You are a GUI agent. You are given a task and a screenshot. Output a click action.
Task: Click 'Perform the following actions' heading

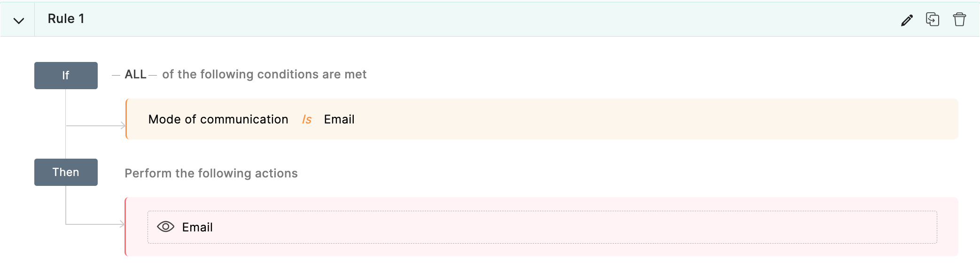click(211, 173)
